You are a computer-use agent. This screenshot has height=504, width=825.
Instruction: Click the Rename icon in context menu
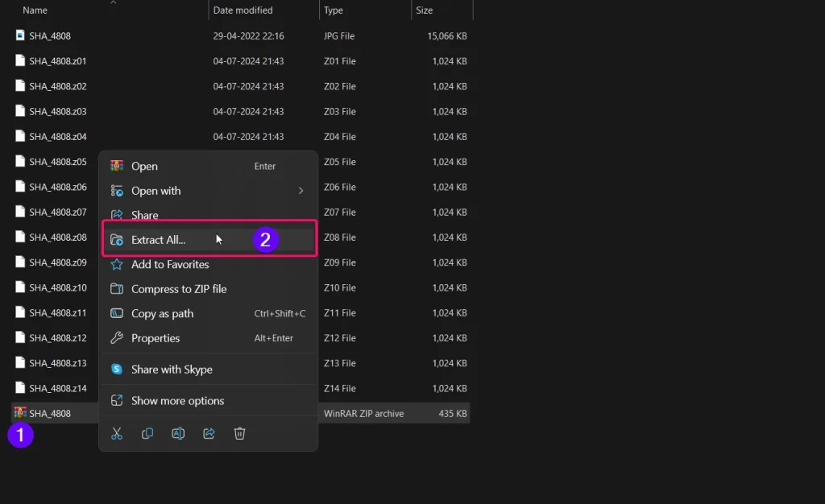(178, 434)
